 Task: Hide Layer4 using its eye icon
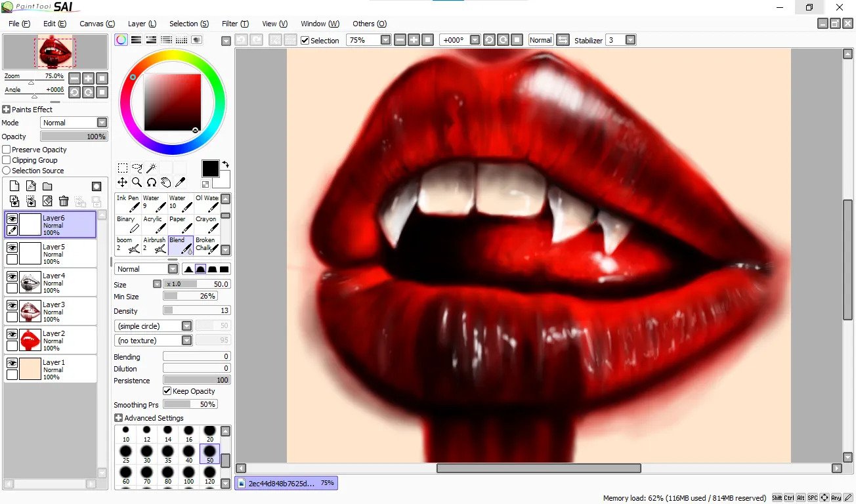(x=12, y=276)
